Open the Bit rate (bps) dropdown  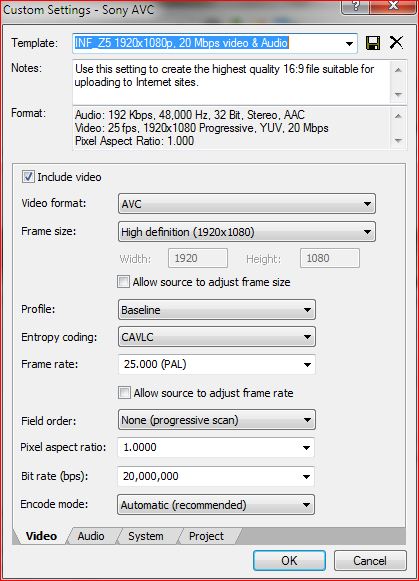click(x=216, y=476)
